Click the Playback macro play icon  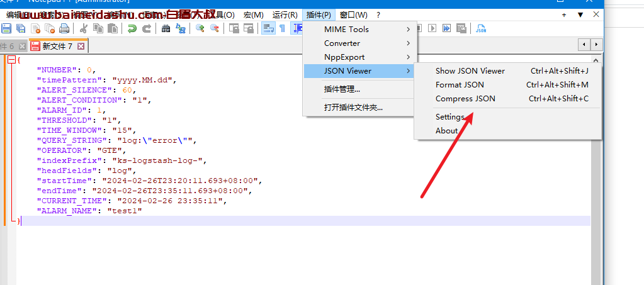tap(432, 28)
